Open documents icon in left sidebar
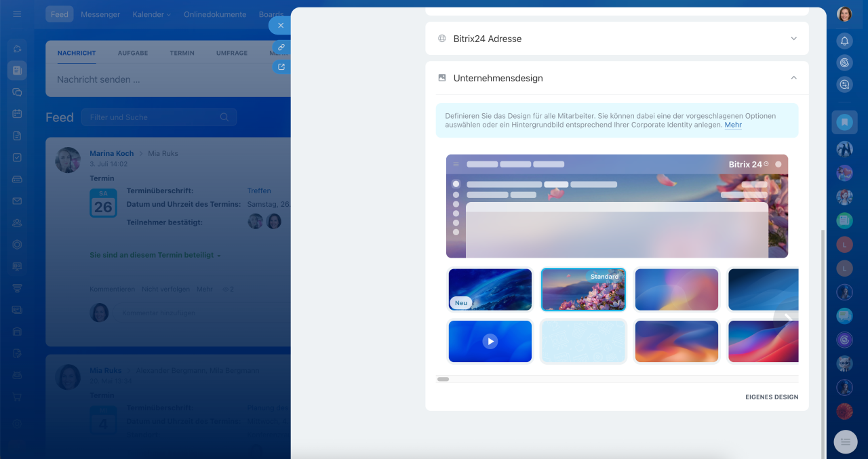The image size is (868, 459). click(x=17, y=136)
